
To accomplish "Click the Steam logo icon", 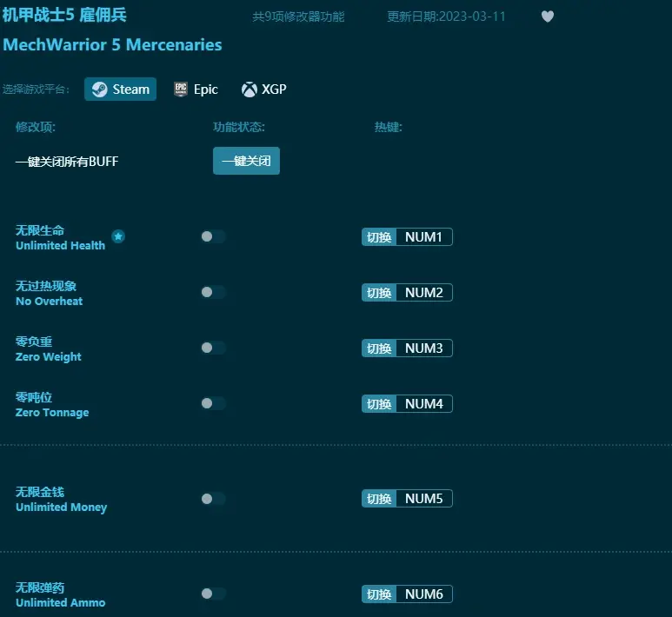I will [x=99, y=90].
